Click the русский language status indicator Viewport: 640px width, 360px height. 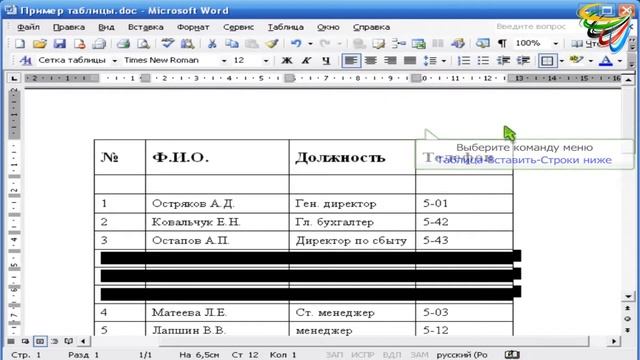[462, 355]
